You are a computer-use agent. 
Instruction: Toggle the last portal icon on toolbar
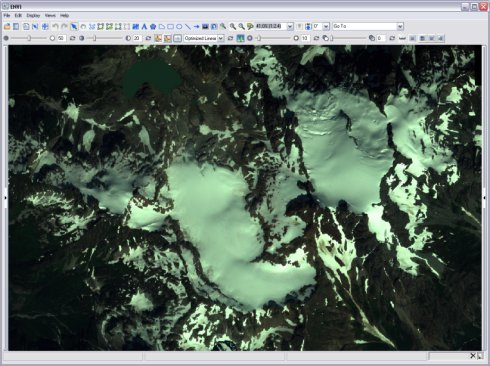coord(441,38)
